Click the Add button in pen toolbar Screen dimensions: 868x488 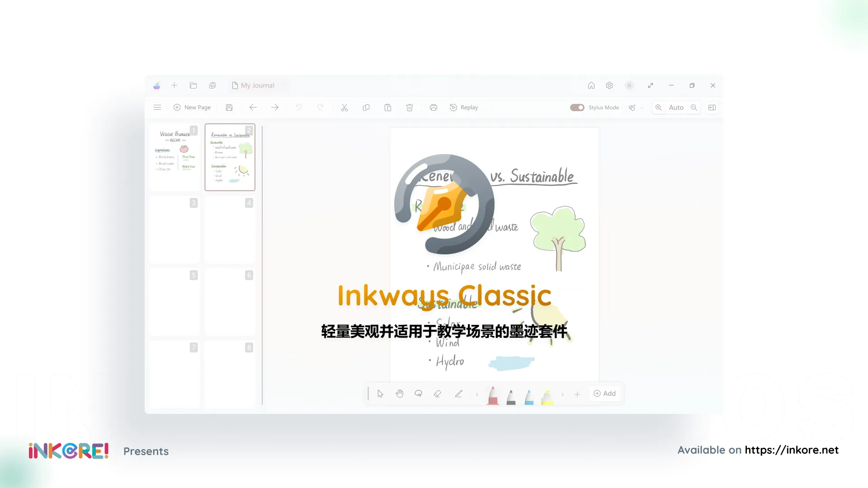tap(604, 394)
